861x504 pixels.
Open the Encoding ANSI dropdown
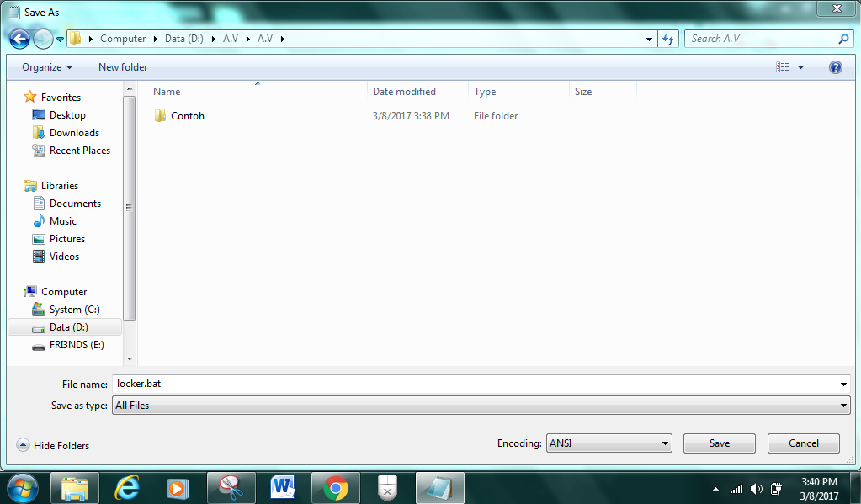tap(609, 443)
